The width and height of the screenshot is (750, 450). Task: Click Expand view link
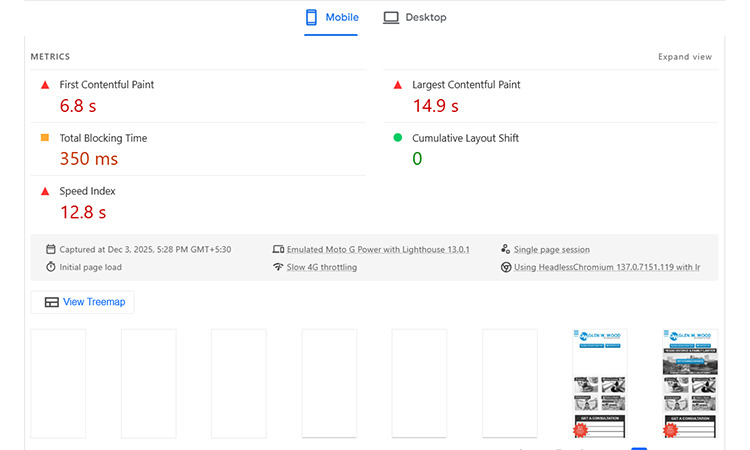(x=684, y=57)
